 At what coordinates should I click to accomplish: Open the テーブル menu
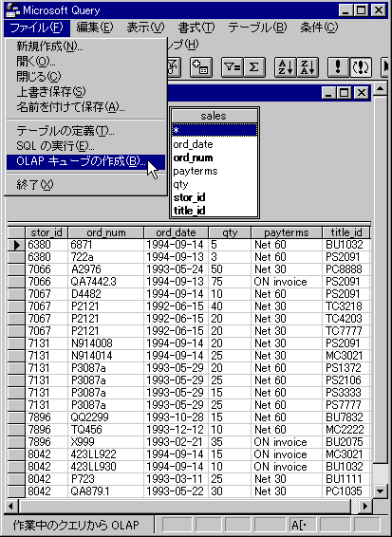tap(257, 28)
